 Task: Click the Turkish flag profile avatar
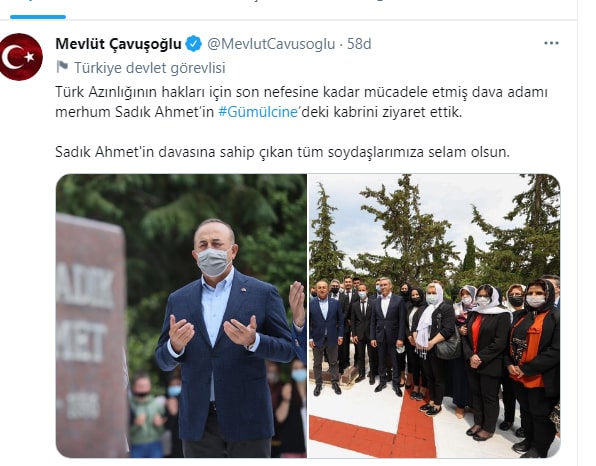tap(21, 57)
